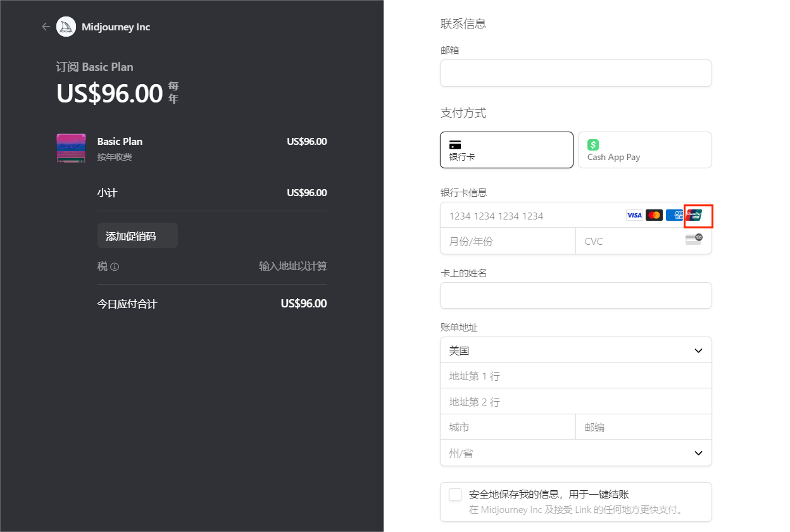This screenshot has height=532, width=790.
Task: Open the 美国 country dropdown
Action: pos(576,350)
